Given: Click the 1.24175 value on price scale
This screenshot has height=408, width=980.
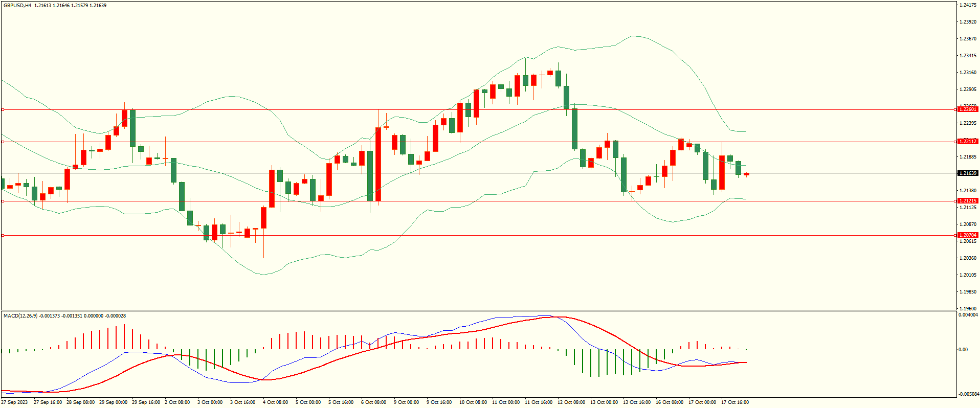Looking at the screenshot, I should point(968,5).
